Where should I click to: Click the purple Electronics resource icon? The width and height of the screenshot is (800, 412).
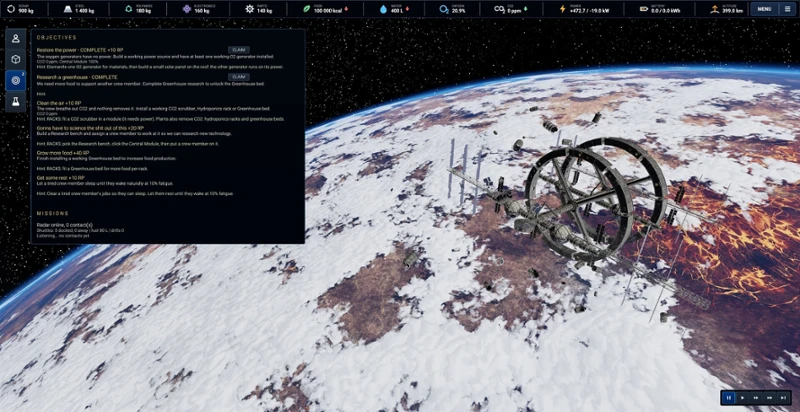[x=187, y=9]
